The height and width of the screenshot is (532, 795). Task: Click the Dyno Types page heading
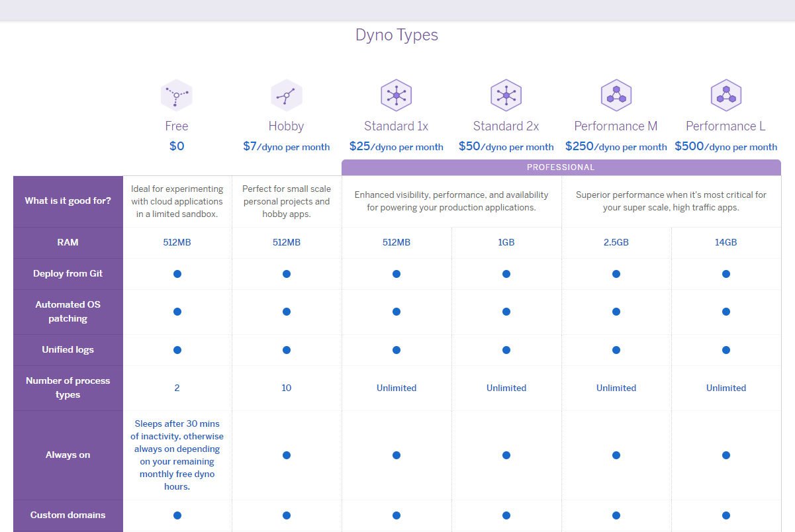pos(397,35)
